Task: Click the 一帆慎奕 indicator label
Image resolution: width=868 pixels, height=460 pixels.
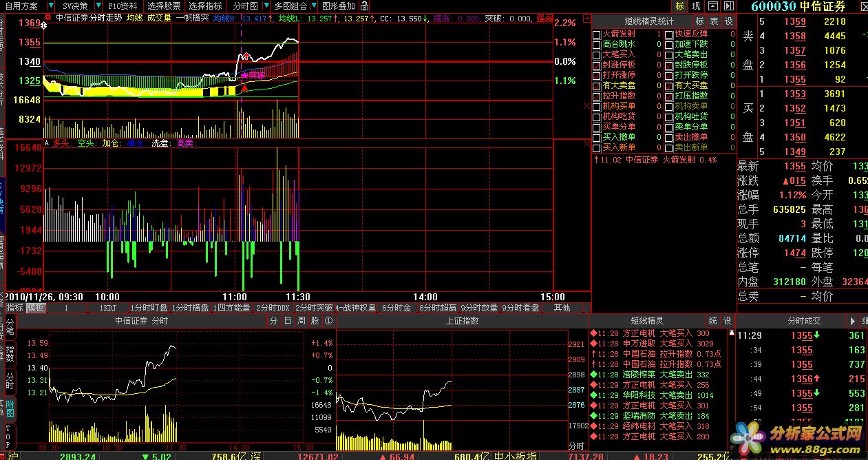Action: click(192, 19)
